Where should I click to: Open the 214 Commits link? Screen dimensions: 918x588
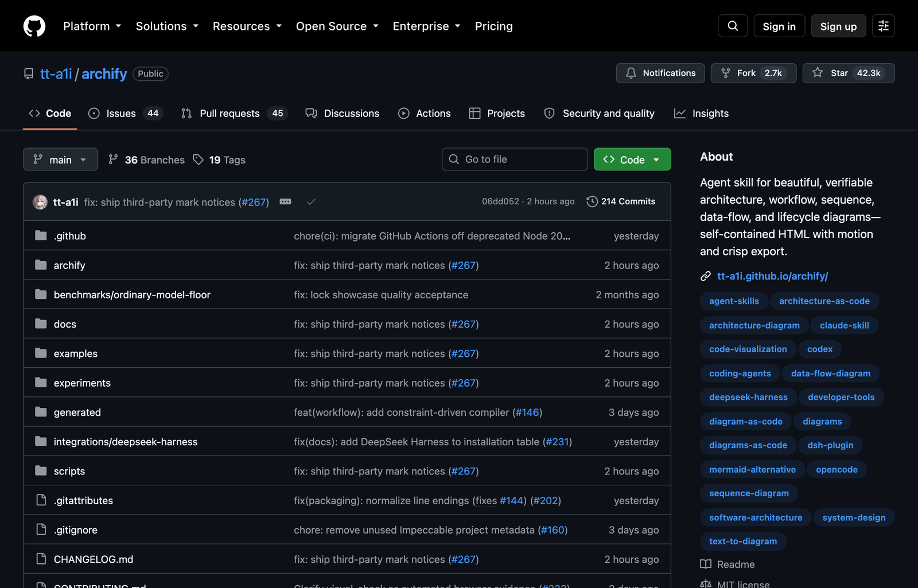click(621, 201)
